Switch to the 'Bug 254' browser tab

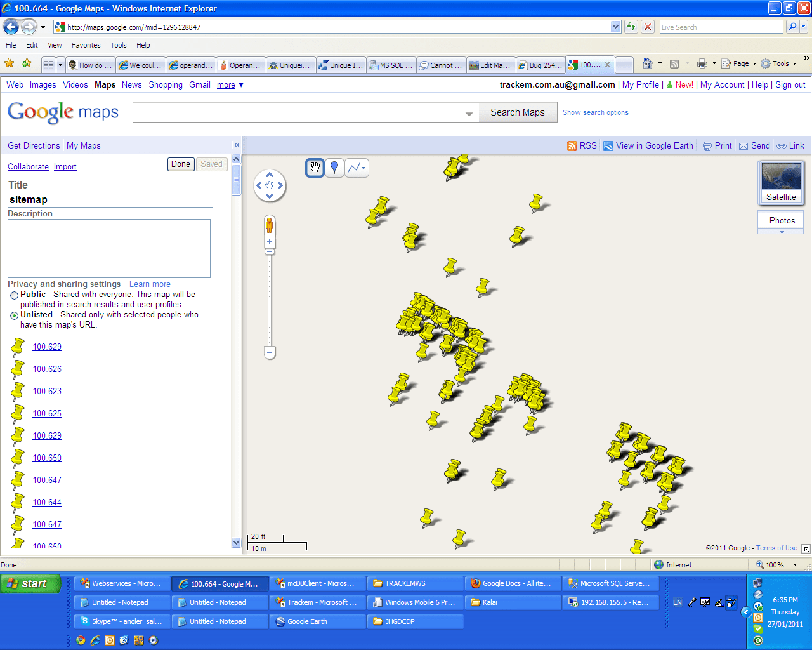coord(540,65)
